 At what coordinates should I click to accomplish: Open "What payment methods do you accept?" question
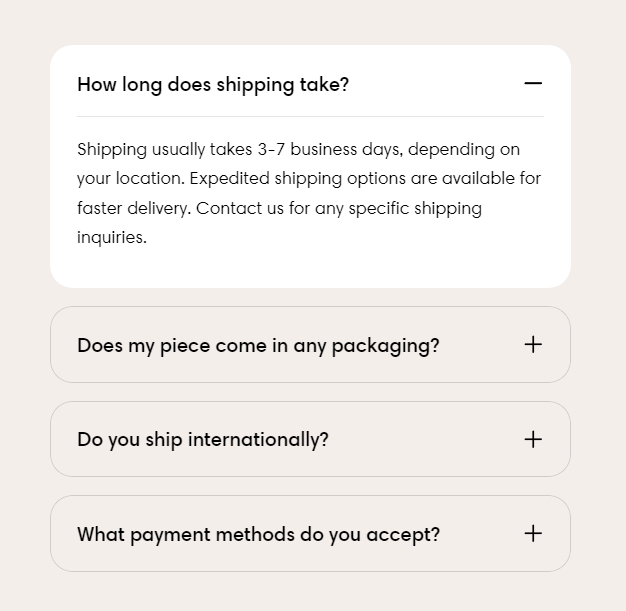click(258, 534)
